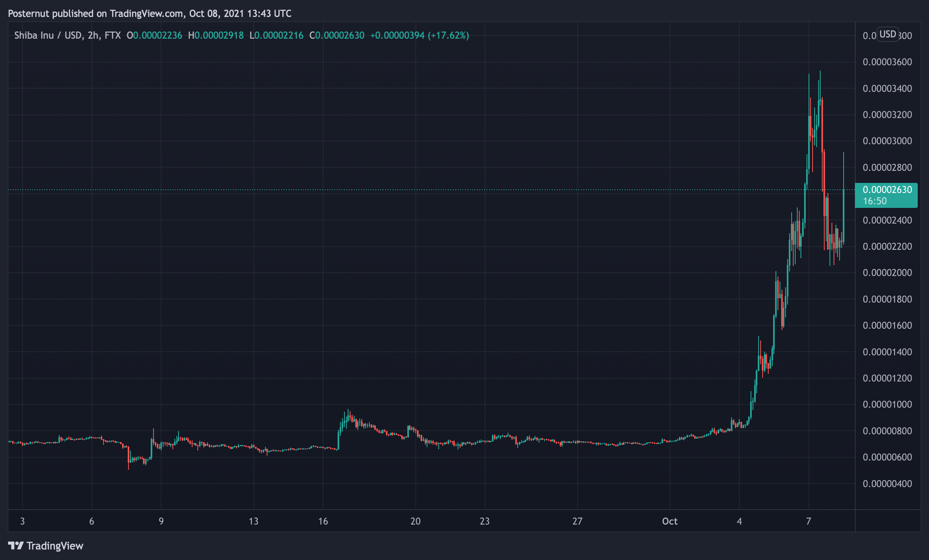Image resolution: width=929 pixels, height=560 pixels.
Task: Click the low price value 0.00002216
Action: click(277, 35)
